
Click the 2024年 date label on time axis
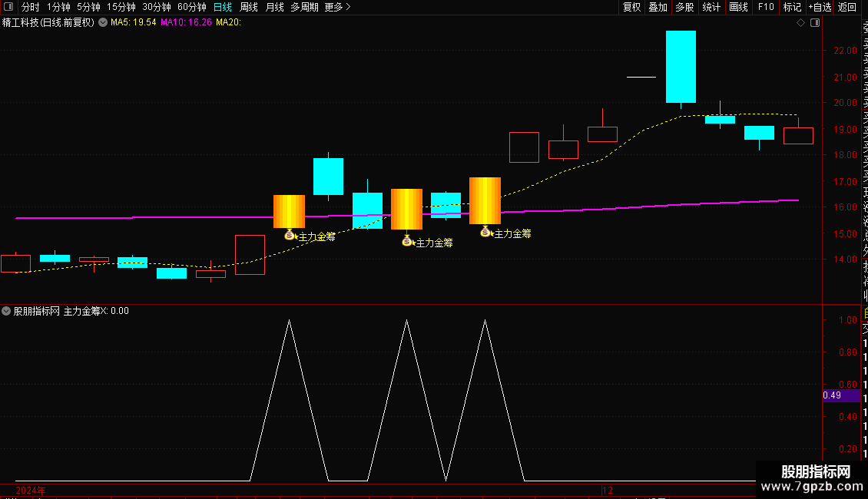pos(31,490)
